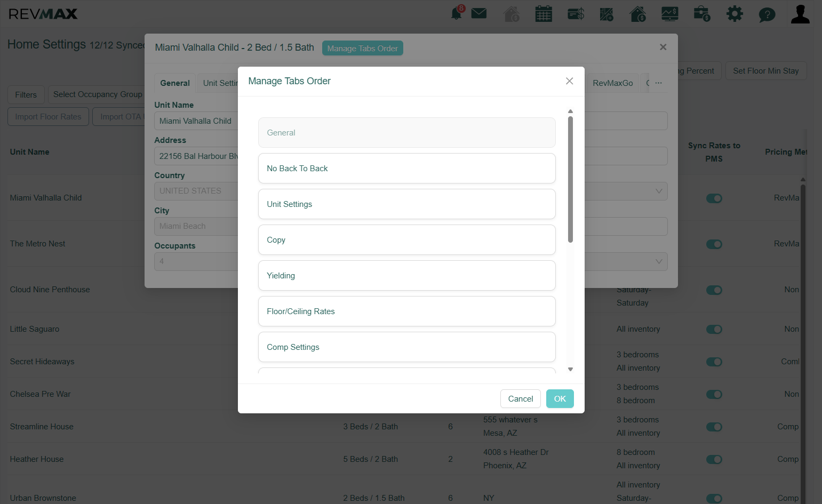822x504 pixels.
Task: Open the monitor chart revenue icon
Action: 670,14
